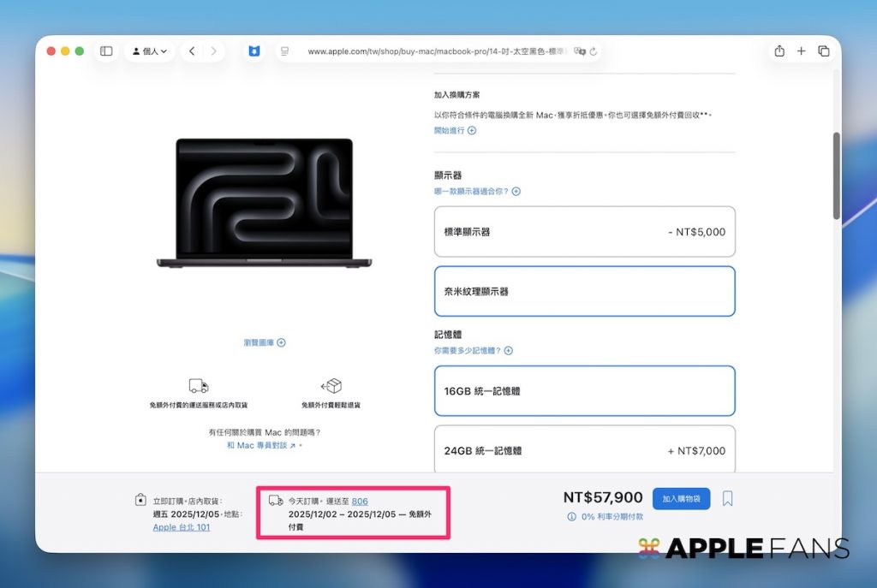The image size is (877, 588).
Task: Click the 加入購物袋 button
Action: (681, 498)
